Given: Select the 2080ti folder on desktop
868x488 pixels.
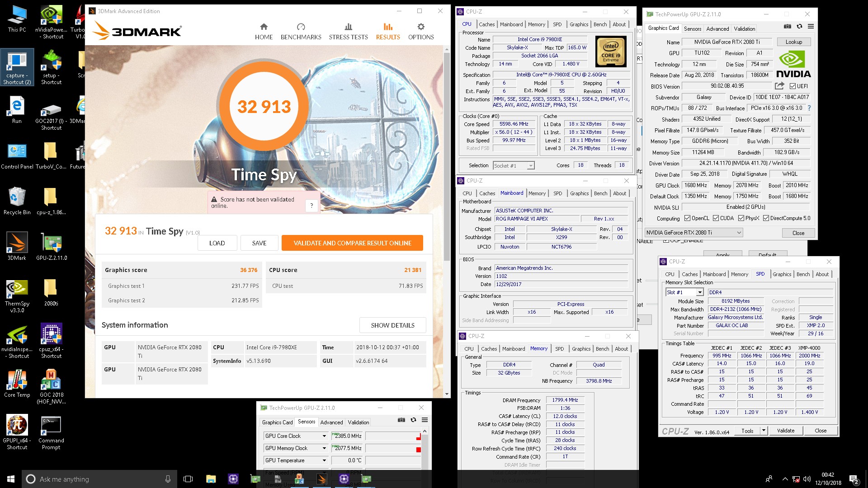Looking at the screenshot, I should click(51, 292).
